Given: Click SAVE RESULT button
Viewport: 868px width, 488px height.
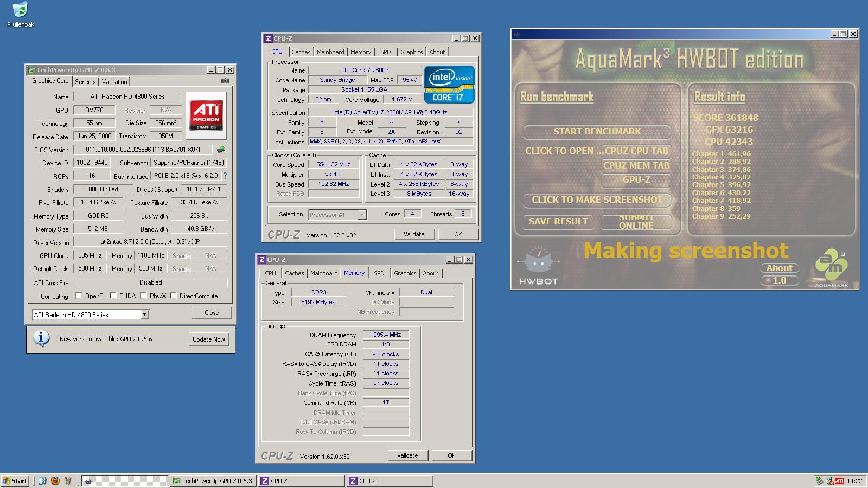Looking at the screenshot, I should coord(558,221).
